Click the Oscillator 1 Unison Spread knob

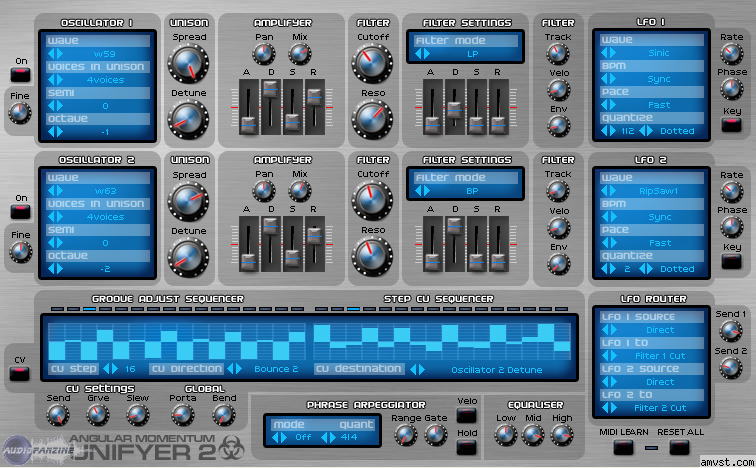coord(187,65)
